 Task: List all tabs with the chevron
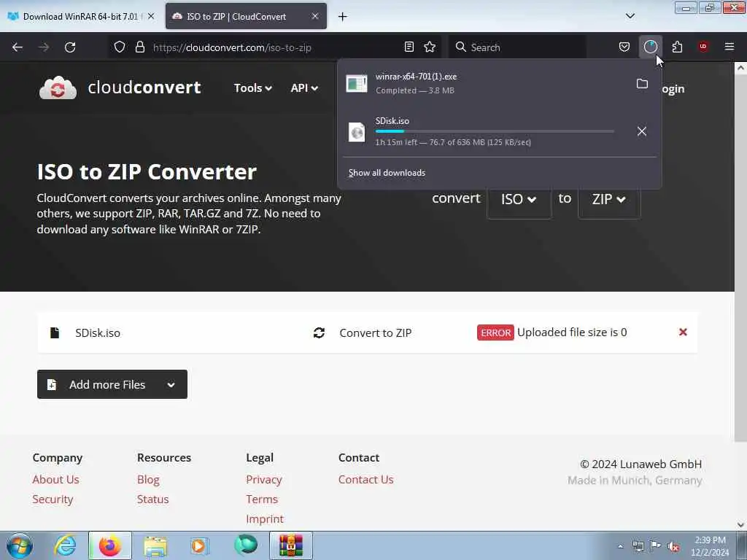[630, 16]
